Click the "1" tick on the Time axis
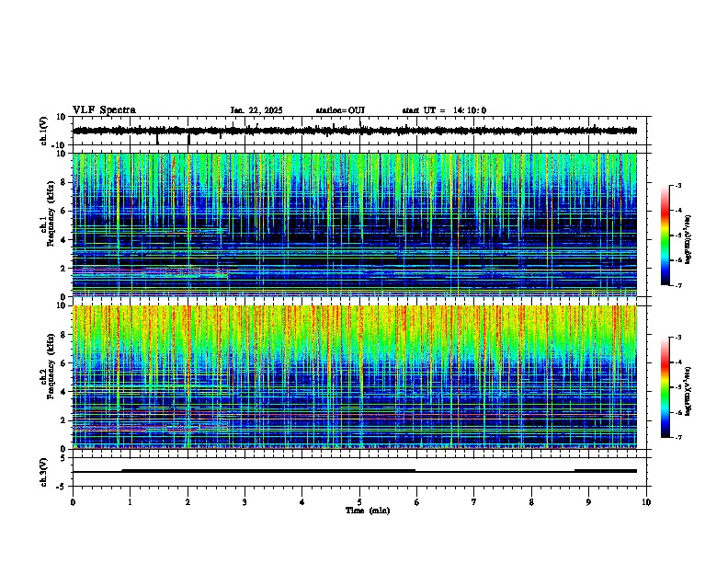The width and height of the screenshot is (728, 563). pyautogui.click(x=130, y=502)
